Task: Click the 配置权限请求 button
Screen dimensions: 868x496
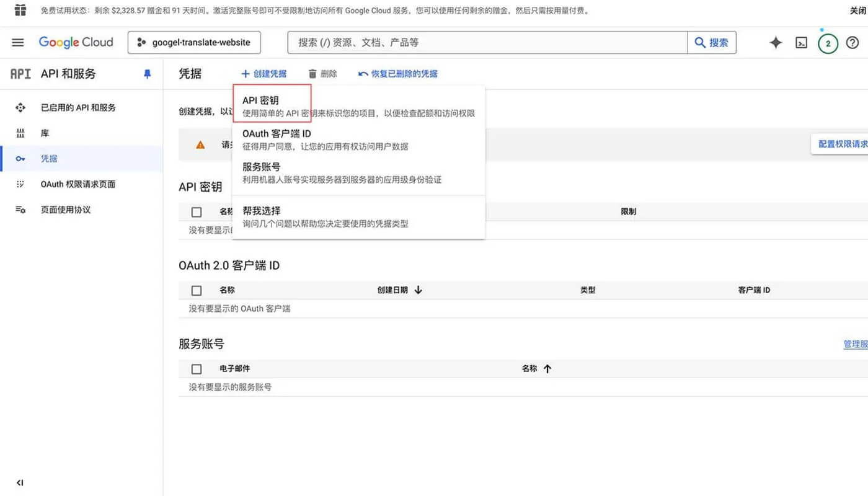Action: point(840,143)
